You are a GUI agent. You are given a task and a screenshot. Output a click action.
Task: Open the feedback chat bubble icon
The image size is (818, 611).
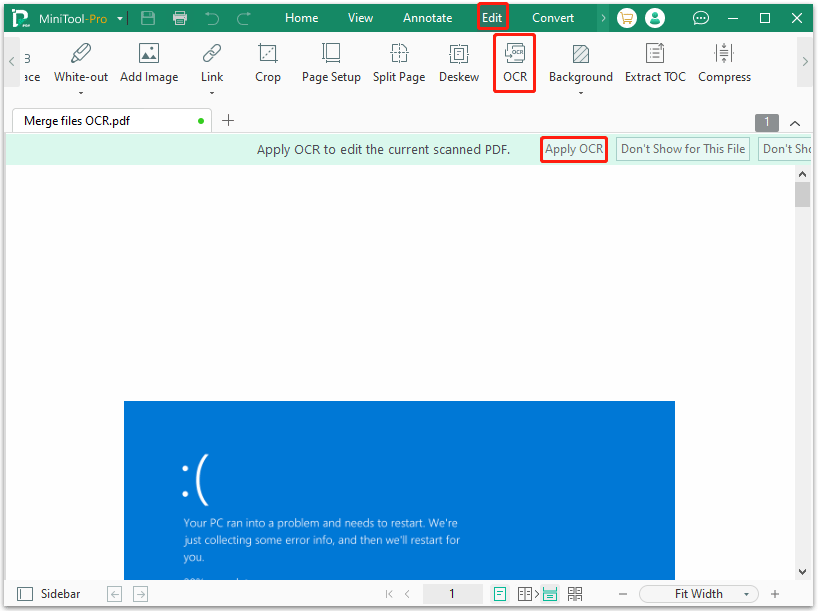[x=701, y=18]
